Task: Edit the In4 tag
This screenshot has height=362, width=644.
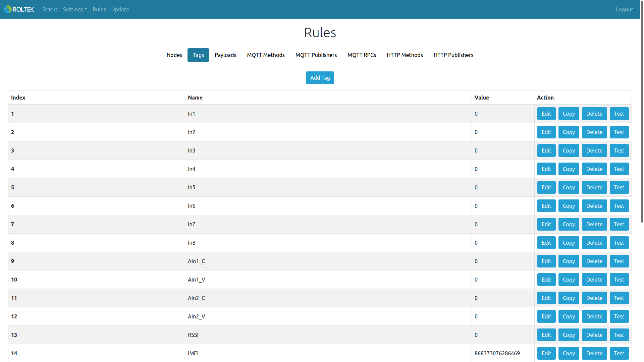Action: pyautogui.click(x=546, y=169)
